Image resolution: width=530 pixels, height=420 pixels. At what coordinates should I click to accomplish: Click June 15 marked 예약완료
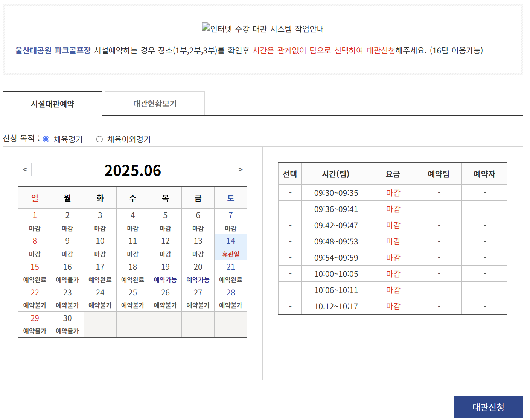click(34, 272)
